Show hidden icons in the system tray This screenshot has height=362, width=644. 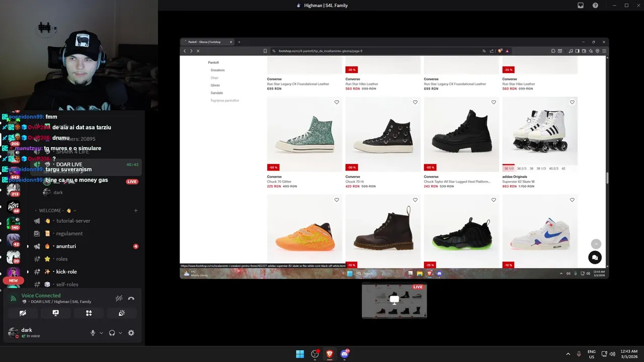coord(568,354)
